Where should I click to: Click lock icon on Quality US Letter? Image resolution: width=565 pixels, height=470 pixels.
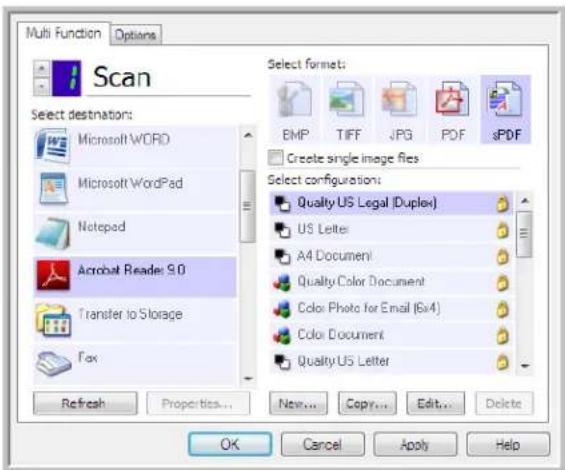pos(502,362)
